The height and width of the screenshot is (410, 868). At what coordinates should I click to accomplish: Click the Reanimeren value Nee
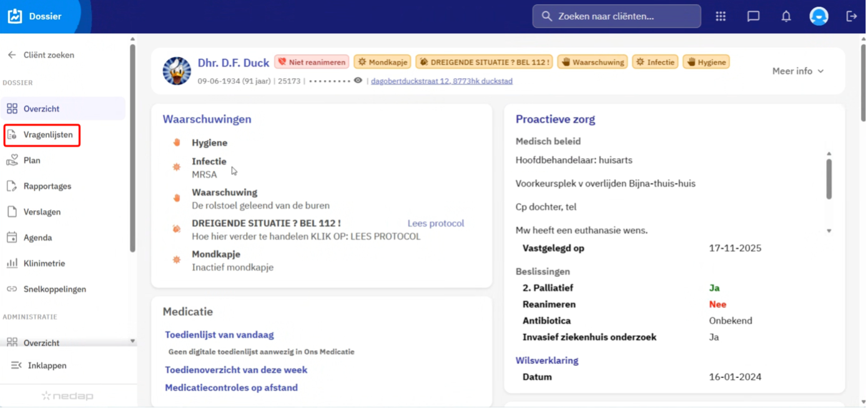point(718,304)
